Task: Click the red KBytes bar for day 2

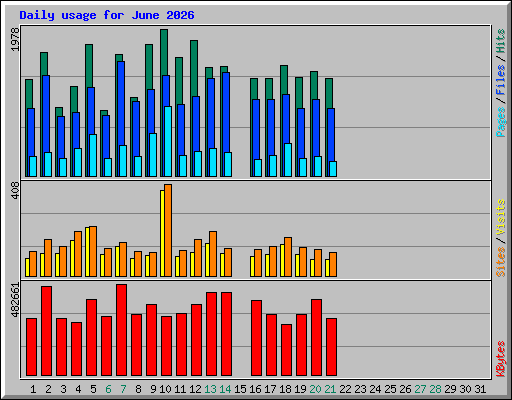Action: [46, 331]
